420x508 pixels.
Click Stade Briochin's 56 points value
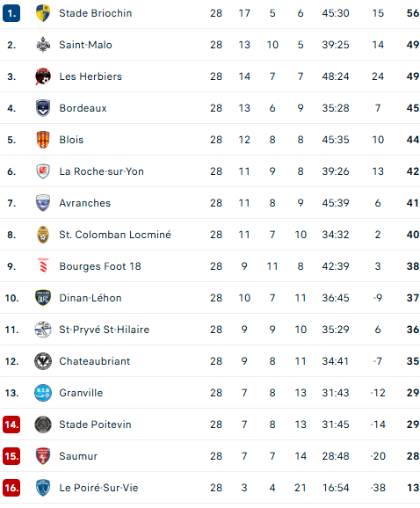pos(413,13)
